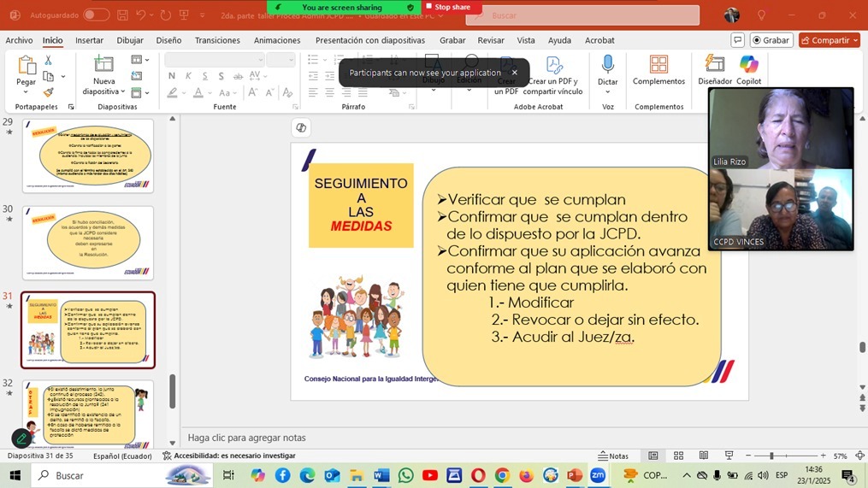Open the change case Aa dropdown
This screenshot has height=488, width=868.
[x=227, y=93]
